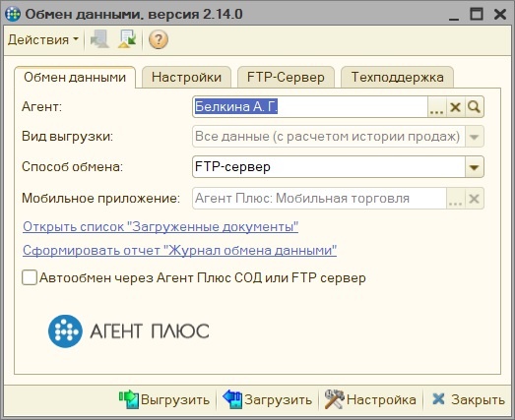515x420 pixels.
Task: Click the Агент Плюс logo
Action: click(x=129, y=330)
